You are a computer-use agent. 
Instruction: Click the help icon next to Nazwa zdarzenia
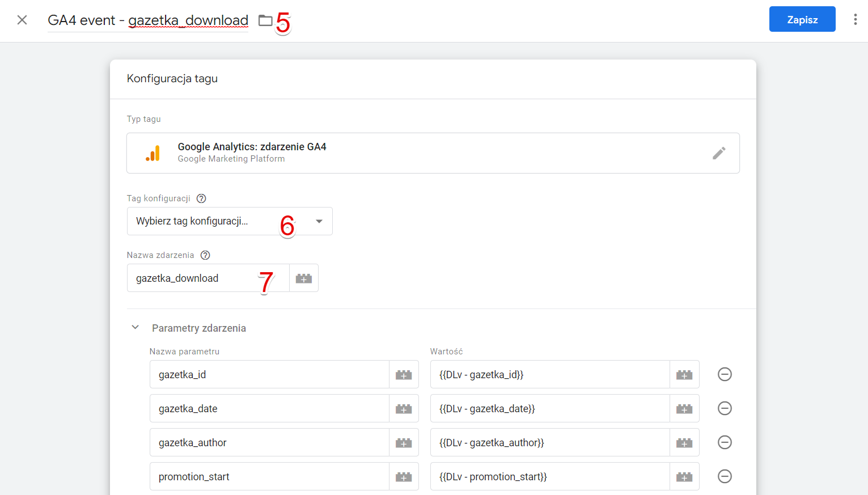(205, 255)
